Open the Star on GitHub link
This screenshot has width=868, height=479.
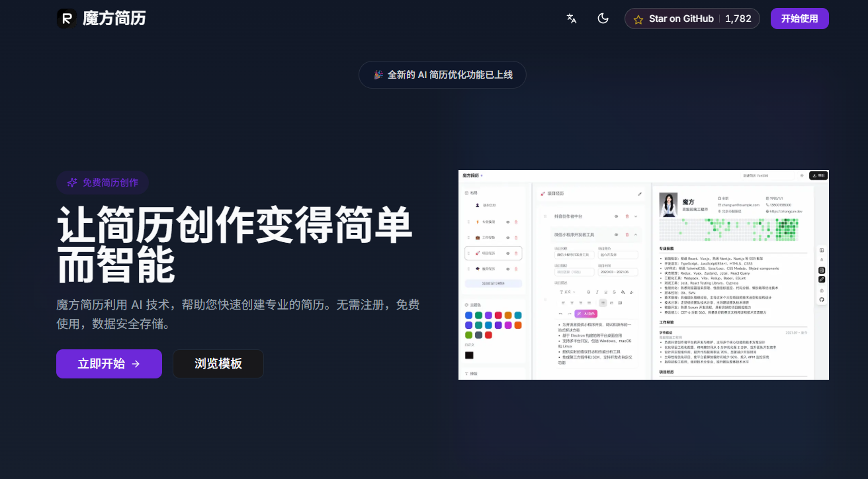(x=692, y=19)
